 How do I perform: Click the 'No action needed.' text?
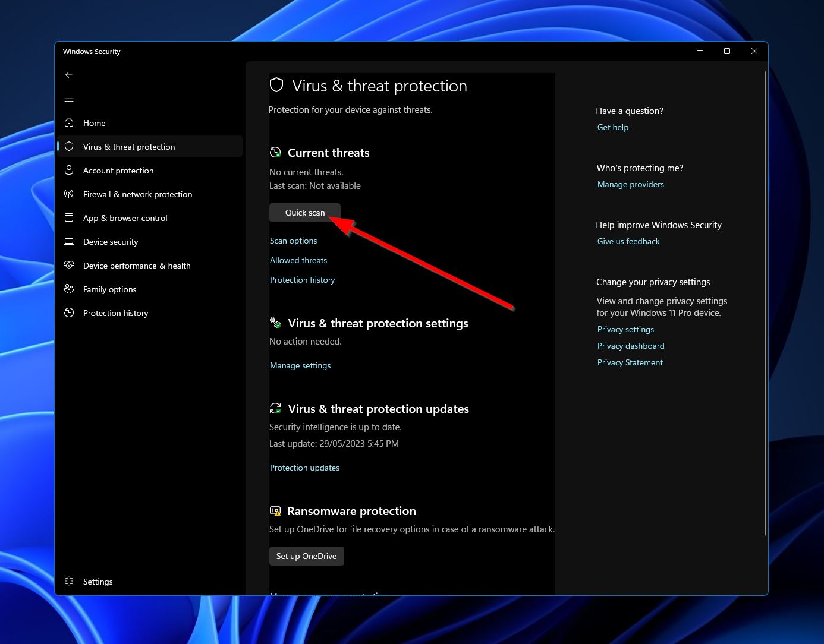pyautogui.click(x=306, y=342)
